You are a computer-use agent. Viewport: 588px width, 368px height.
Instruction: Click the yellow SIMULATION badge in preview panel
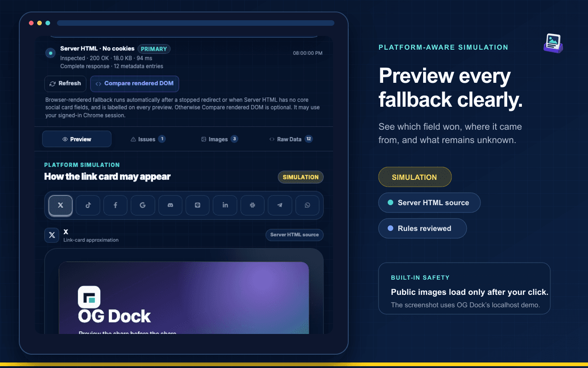pyautogui.click(x=301, y=177)
